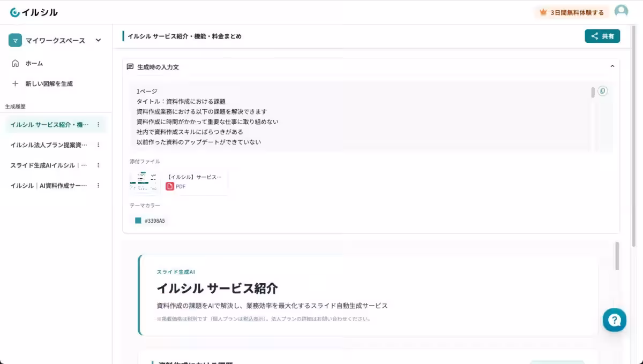Viewport: 643px width, 364px height.
Task: Expand the マイワークスペース workspace dropdown
Action: pyautogui.click(x=98, y=40)
